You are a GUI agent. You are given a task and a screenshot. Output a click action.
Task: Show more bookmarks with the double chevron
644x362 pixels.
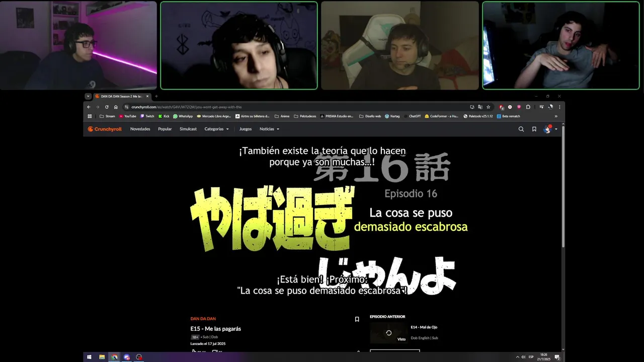click(x=556, y=116)
